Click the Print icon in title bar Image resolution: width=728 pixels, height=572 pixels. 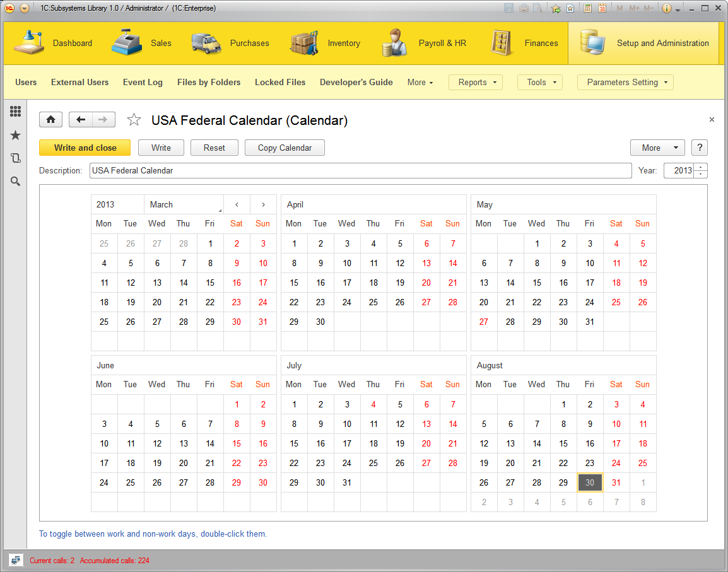pos(524,8)
